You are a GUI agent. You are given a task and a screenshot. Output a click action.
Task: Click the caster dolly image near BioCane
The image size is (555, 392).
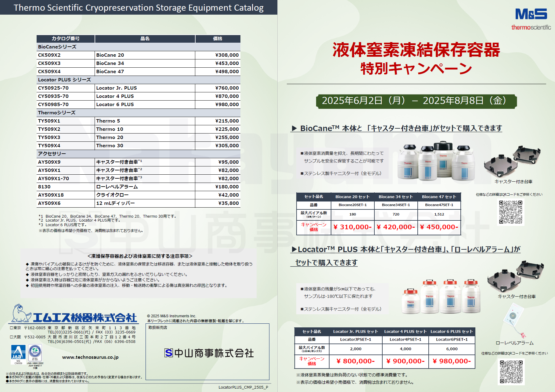pos(513,161)
